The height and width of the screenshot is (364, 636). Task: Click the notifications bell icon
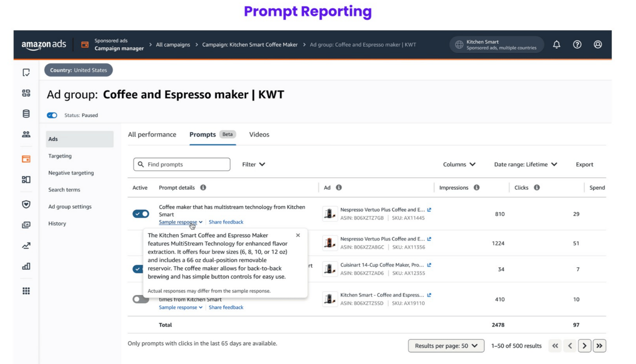556,44
